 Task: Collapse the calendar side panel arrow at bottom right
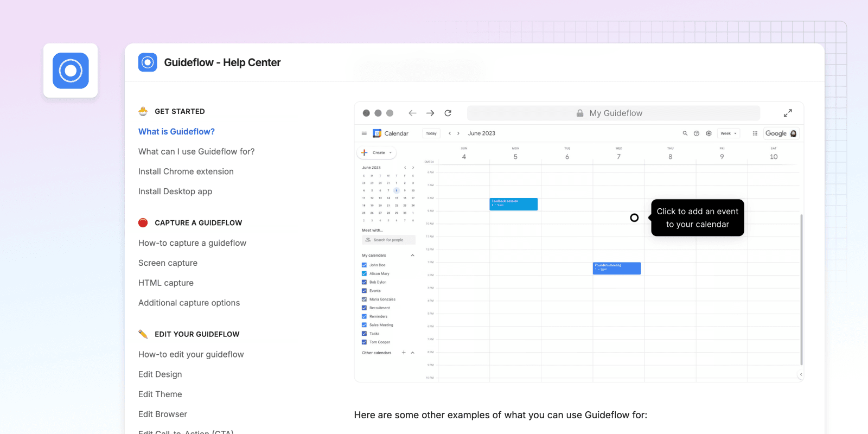pos(801,374)
